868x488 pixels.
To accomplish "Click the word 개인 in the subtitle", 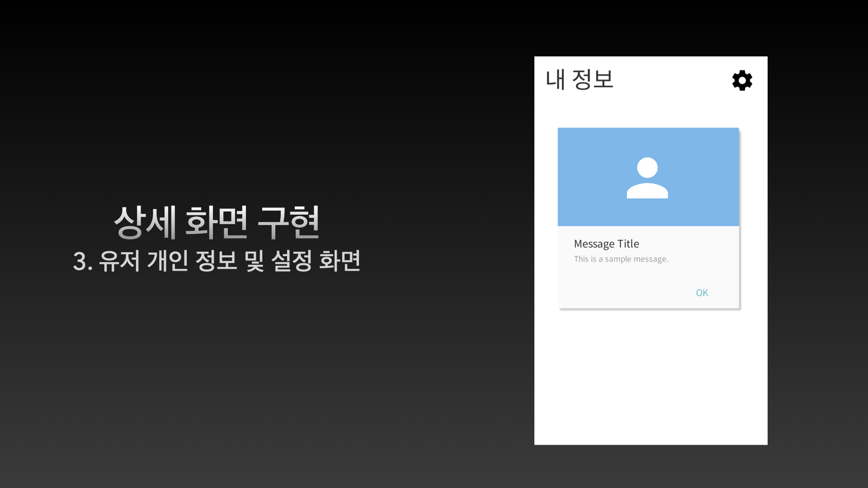I will [x=167, y=261].
